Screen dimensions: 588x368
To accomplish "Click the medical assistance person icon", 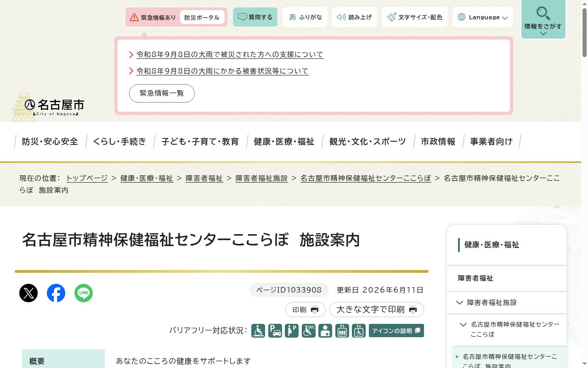I will click(325, 331).
